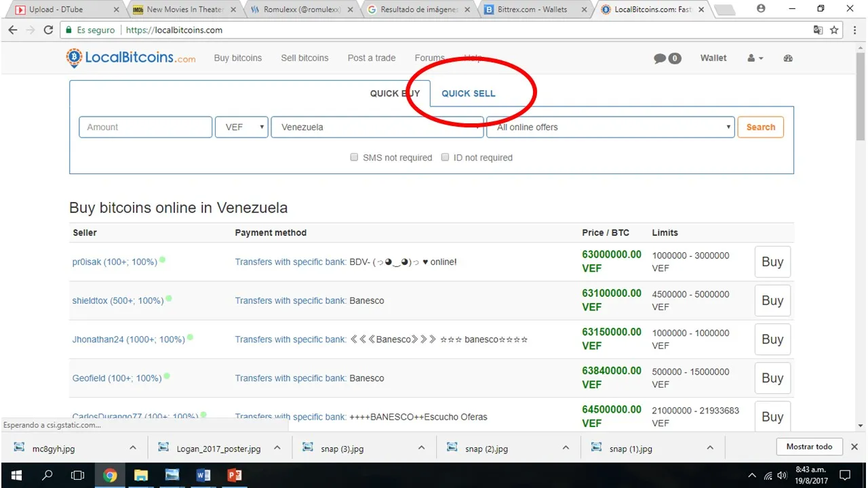The image size is (868, 488).
Task: Open the mc8gyh.jpg downloaded file
Action: pyautogui.click(x=54, y=448)
